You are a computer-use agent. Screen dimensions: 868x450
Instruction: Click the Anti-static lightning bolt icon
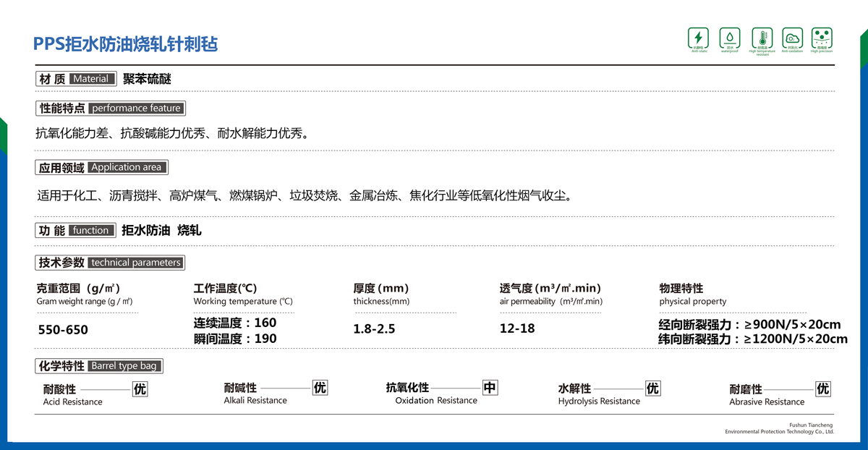click(x=698, y=38)
